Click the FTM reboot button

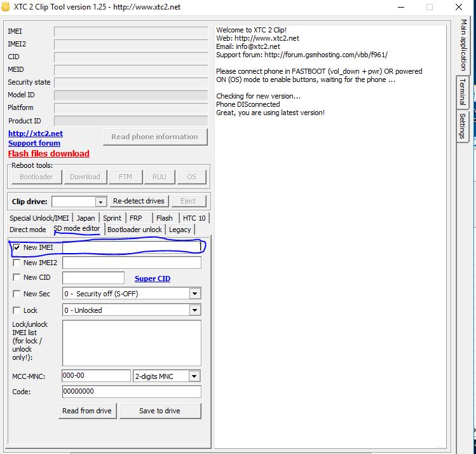125,177
